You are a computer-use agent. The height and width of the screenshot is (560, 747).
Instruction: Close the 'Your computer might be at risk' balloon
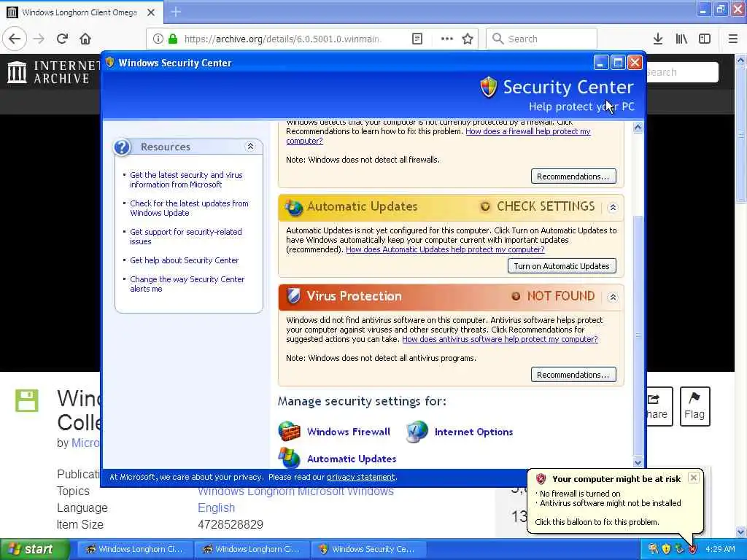click(694, 478)
